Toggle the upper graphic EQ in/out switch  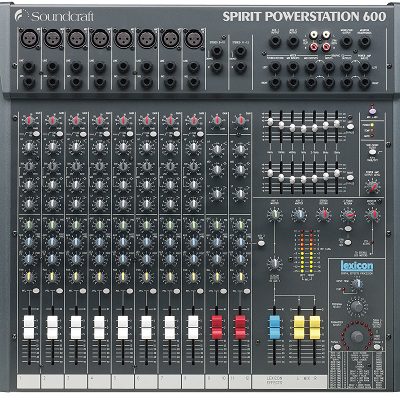click(350, 127)
